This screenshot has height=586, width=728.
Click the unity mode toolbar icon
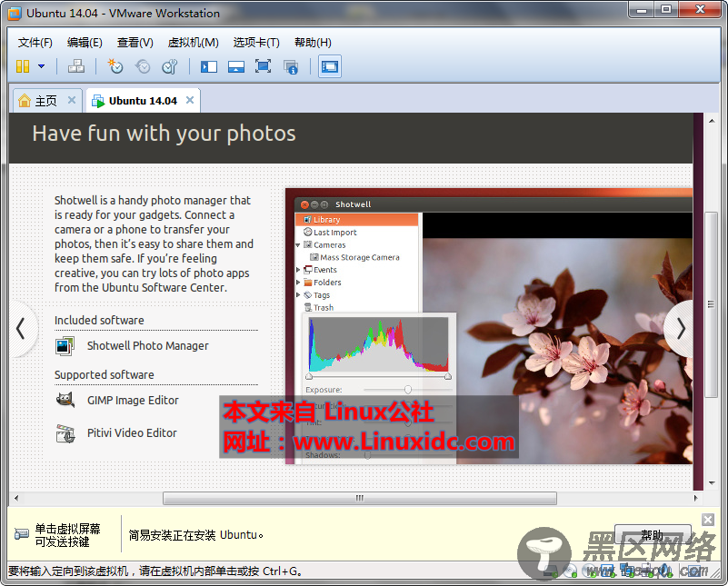pyautogui.click(x=291, y=66)
